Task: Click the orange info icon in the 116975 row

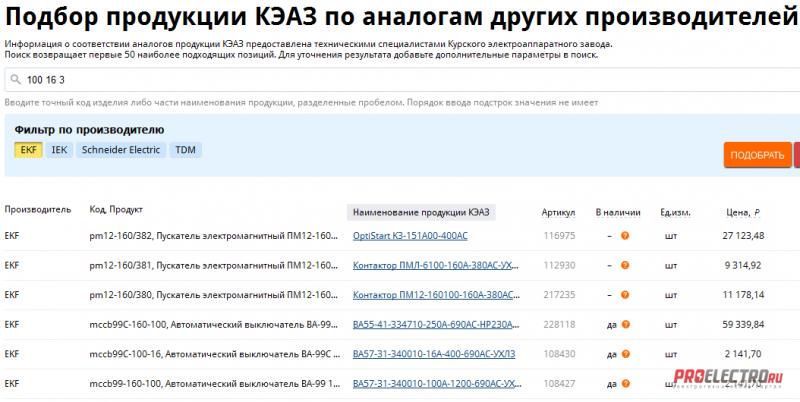Action: coord(625,236)
